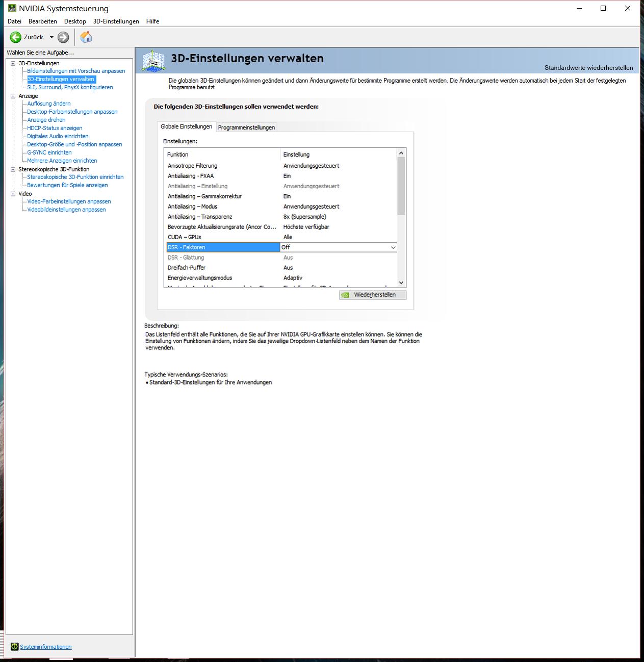This screenshot has width=644, height=662.
Task: Collapse the 3D-Einstellungen tree node
Action: click(13, 63)
